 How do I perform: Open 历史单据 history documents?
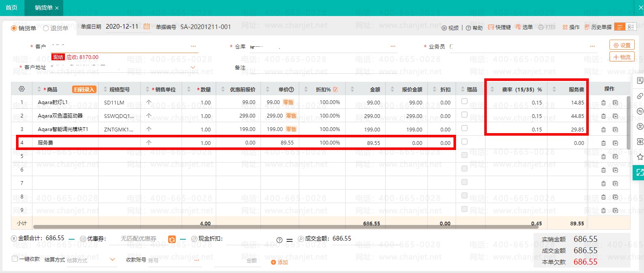point(598,27)
